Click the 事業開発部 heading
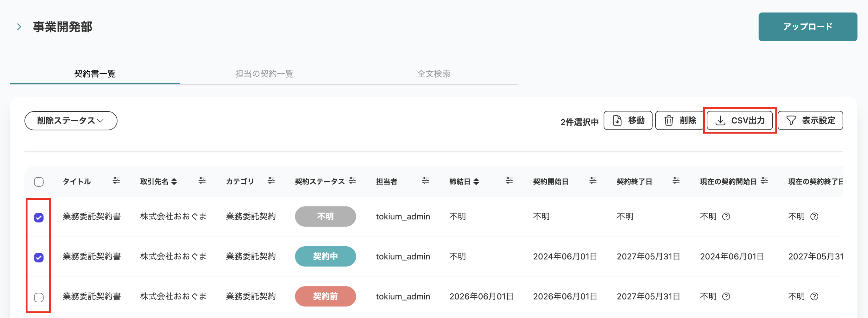The image size is (868, 318). [63, 27]
